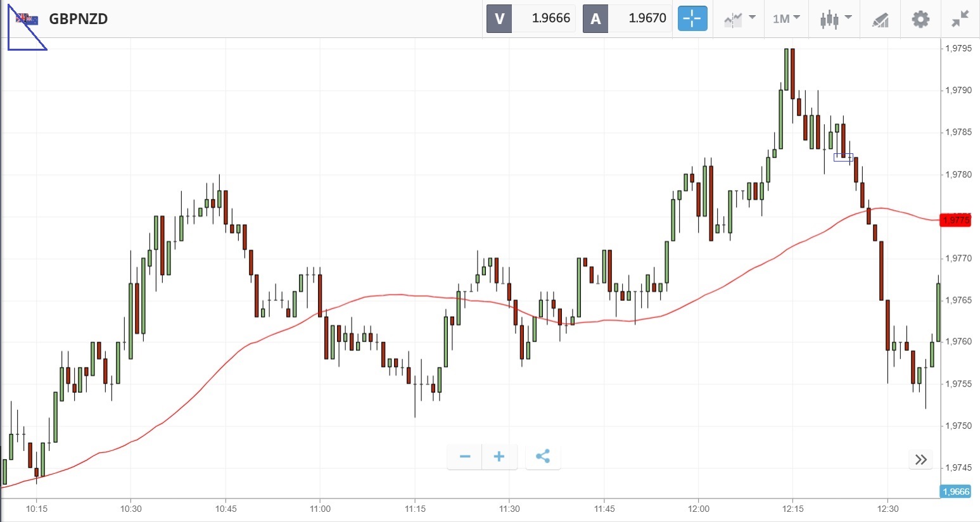Image resolution: width=980 pixels, height=522 pixels.
Task: Click the A buy button at 1.9670
Action: click(627, 18)
